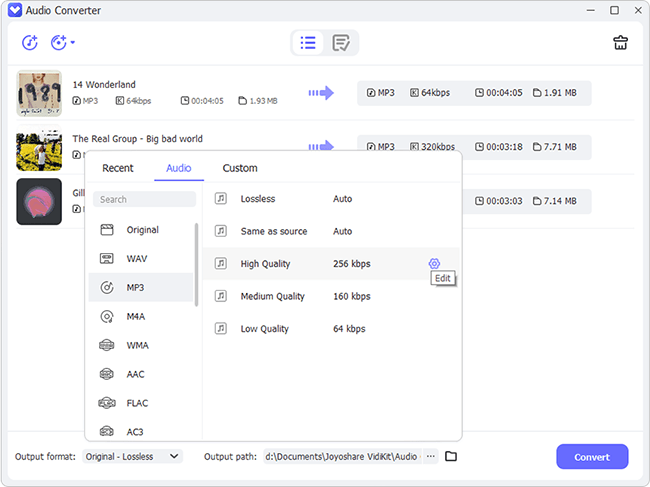Choose the WAV format entry

tap(141, 259)
